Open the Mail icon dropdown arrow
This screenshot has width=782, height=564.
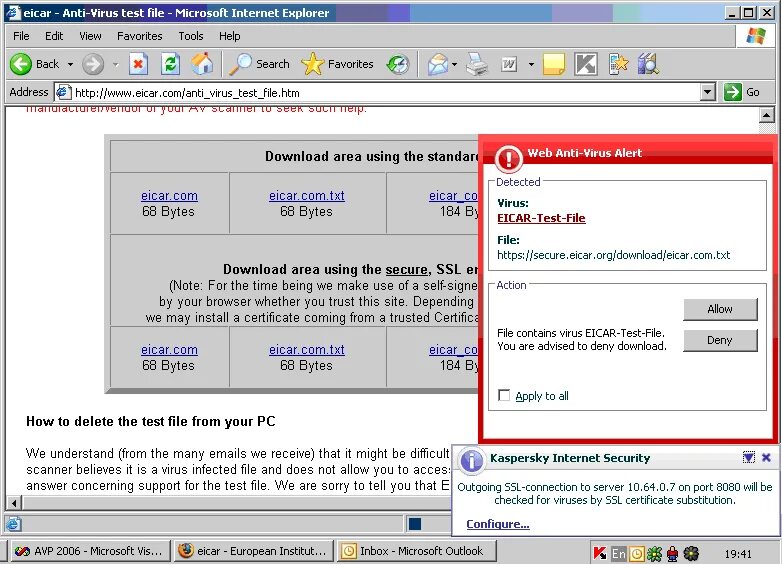click(454, 64)
